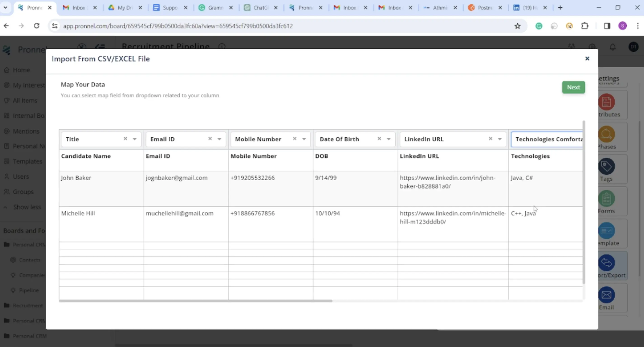Open the Email settings icon
The image size is (644, 347).
(x=607, y=295)
